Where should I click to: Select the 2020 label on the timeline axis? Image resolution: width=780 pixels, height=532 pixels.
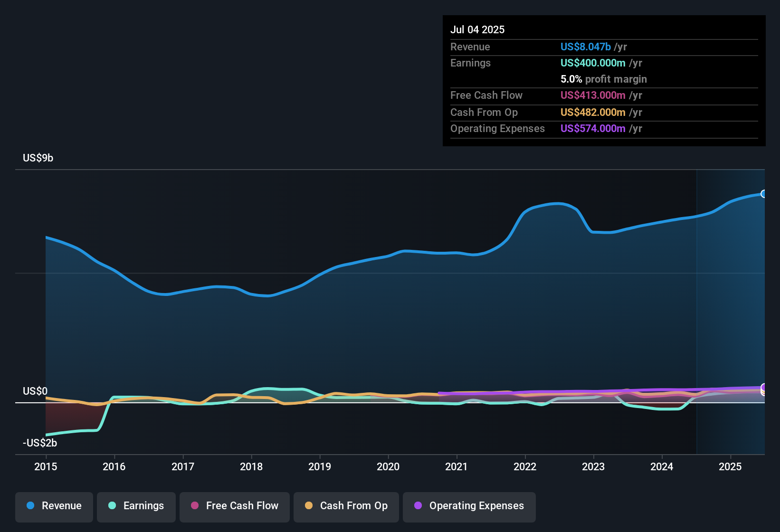point(388,467)
